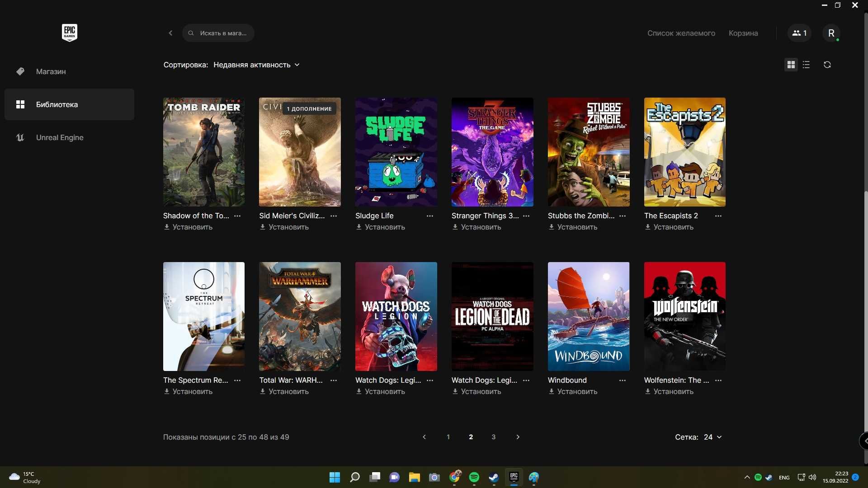This screenshot has height=488, width=868.
Task: Open the Watch Dogs Legion pig cover
Action: point(396,316)
